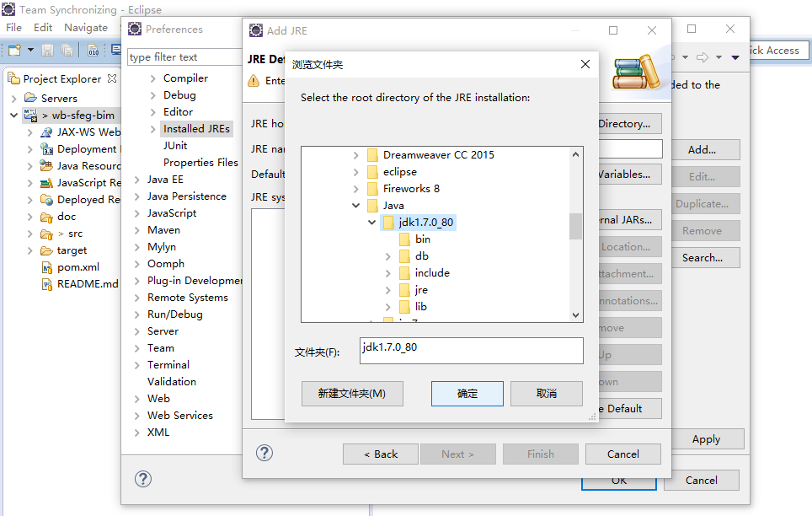Click the target folder icon

coord(46,250)
